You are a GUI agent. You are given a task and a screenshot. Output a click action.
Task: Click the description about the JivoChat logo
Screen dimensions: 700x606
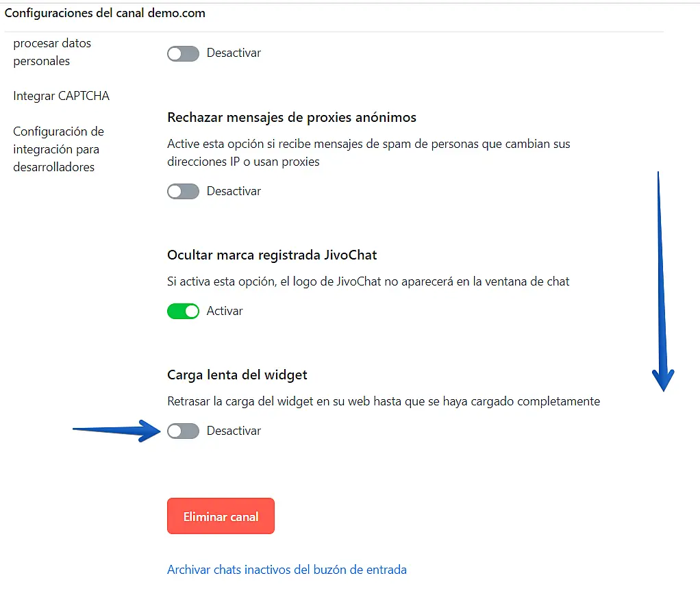pos(368,281)
